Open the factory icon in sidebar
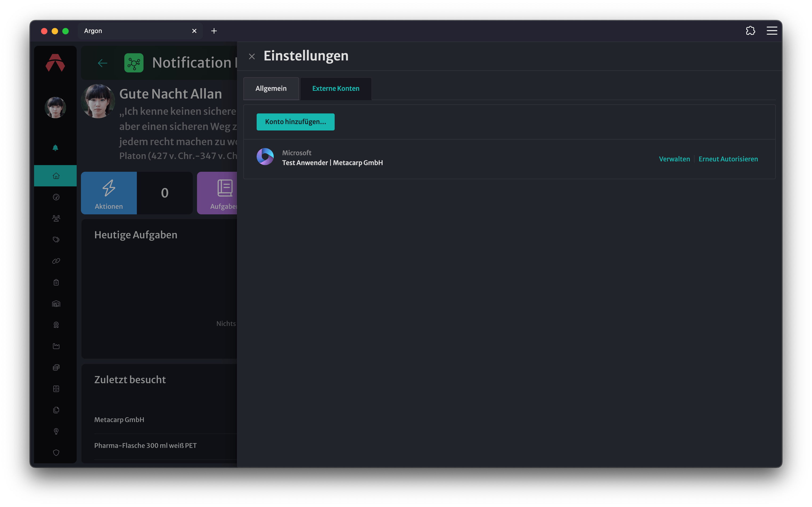 [56, 346]
